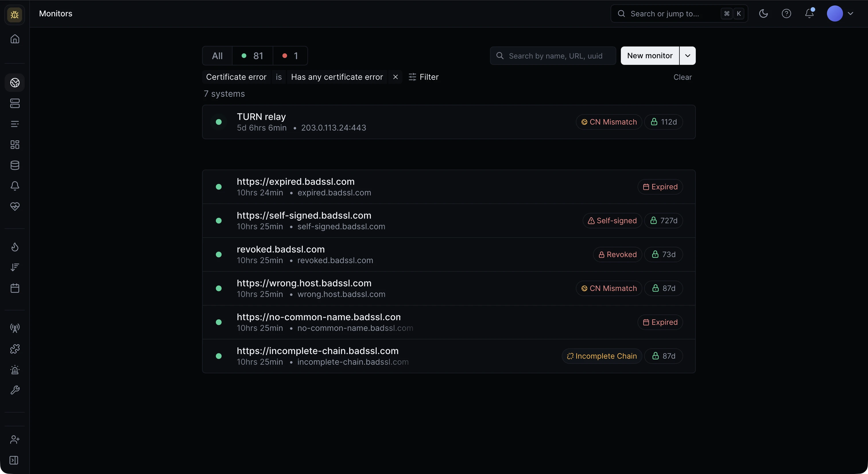Open https://expired.badssl.com monitor row

point(449,187)
